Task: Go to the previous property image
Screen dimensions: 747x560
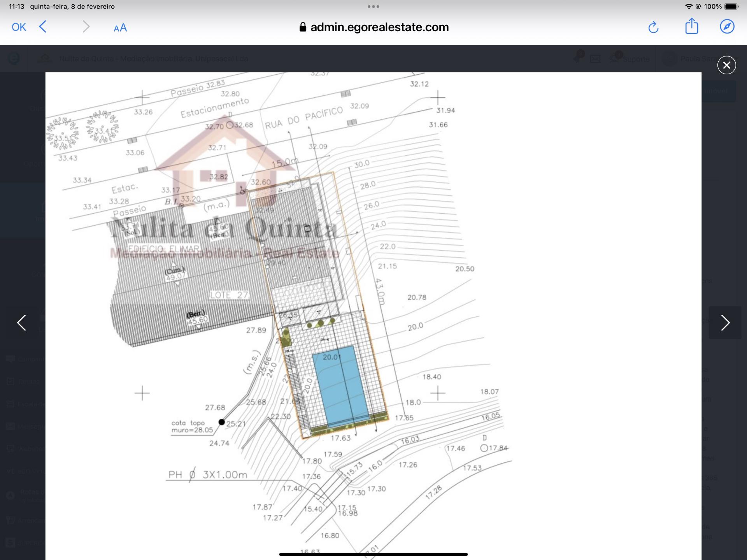Action: [x=22, y=323]
